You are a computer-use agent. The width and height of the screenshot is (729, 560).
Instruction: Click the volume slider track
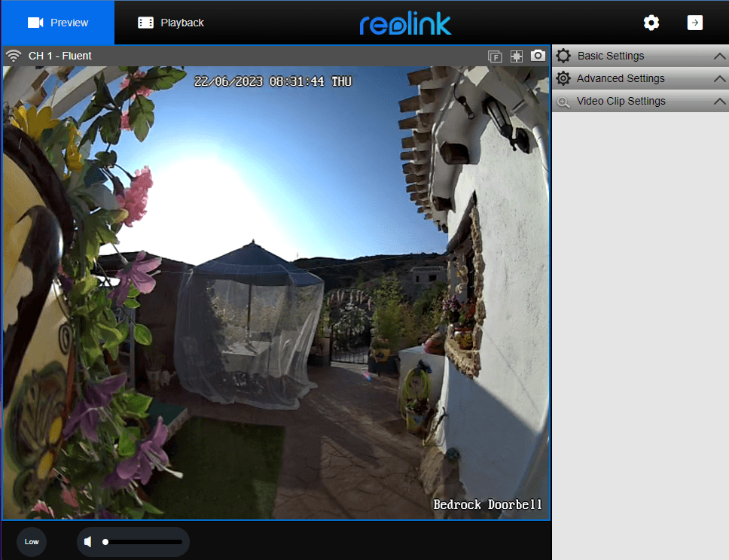click(x=145, y=542)
